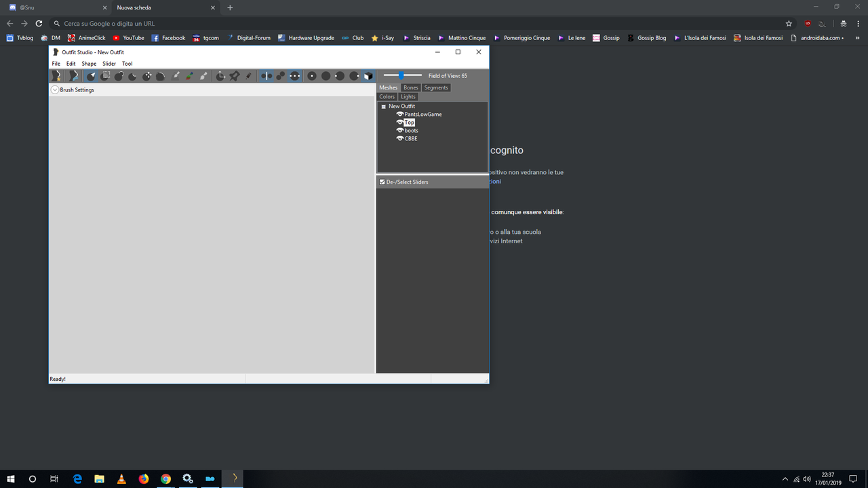Click the Ready! status bar text
The image size is (868, 488).
[x=58, y=379]
